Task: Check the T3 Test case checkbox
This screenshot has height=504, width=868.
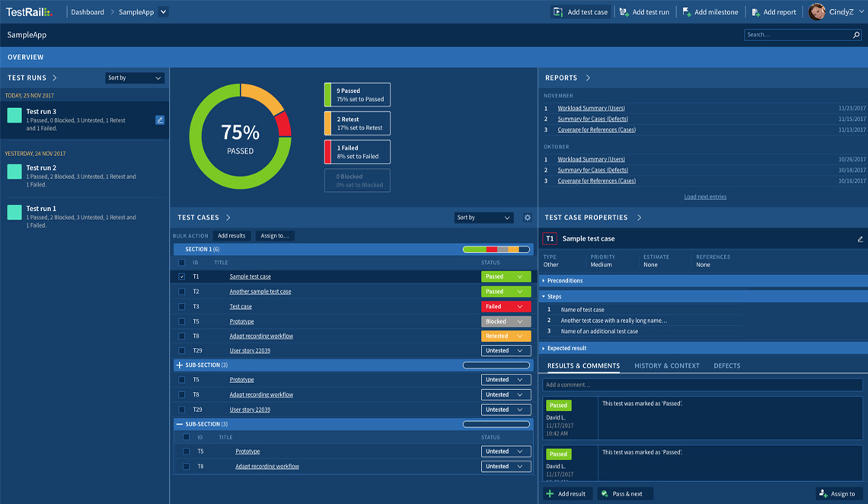Action: pyautogui.click(x=181, y=307)
